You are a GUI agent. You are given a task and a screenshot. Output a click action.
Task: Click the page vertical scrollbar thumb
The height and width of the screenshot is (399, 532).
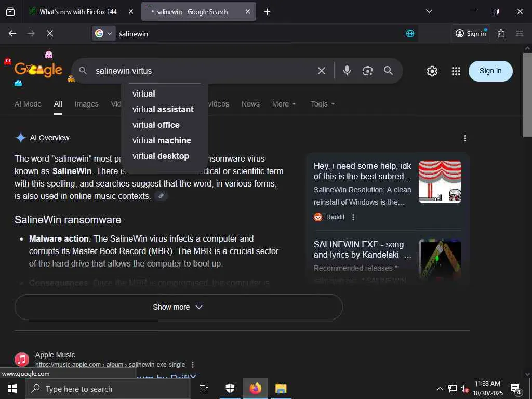(x=527, y=95)
